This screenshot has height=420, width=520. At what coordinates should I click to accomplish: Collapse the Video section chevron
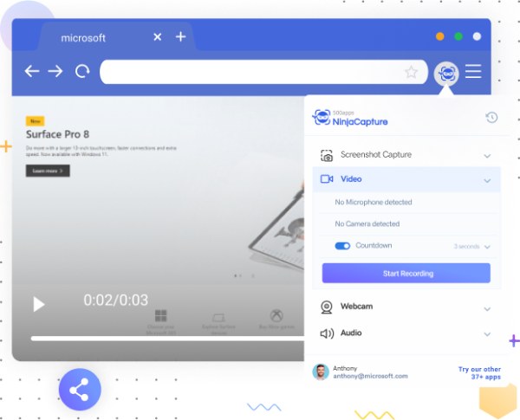coord(487,181)
